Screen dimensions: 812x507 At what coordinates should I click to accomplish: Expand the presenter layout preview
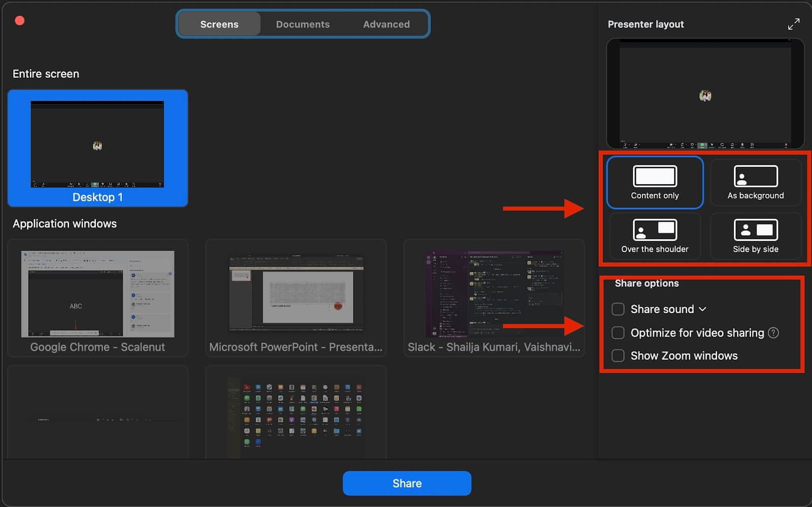coord(794,24)
